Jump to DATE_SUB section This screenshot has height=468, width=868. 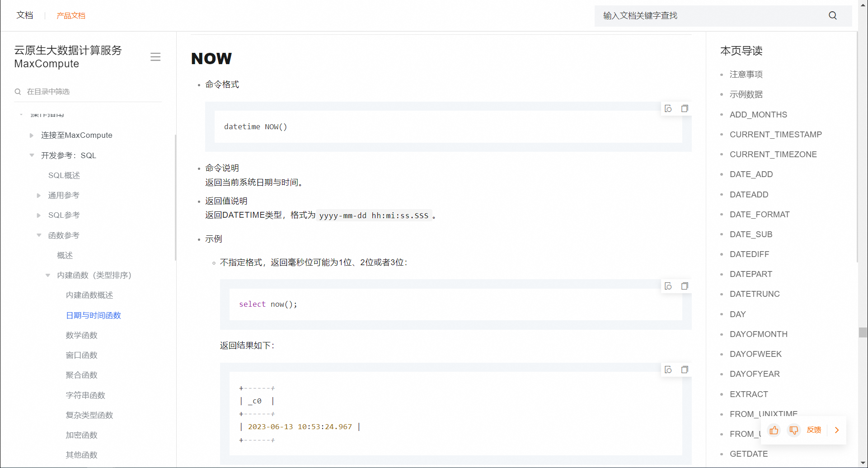coord(751,234)
